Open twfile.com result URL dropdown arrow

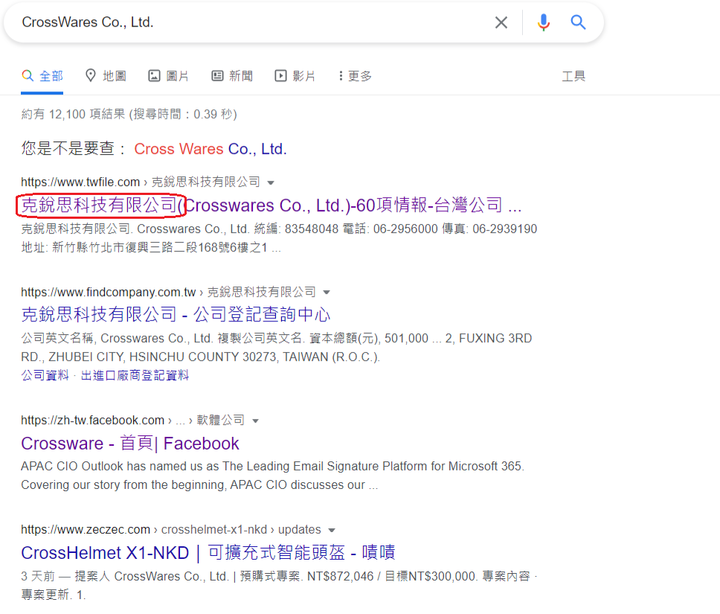coord(271,183)
